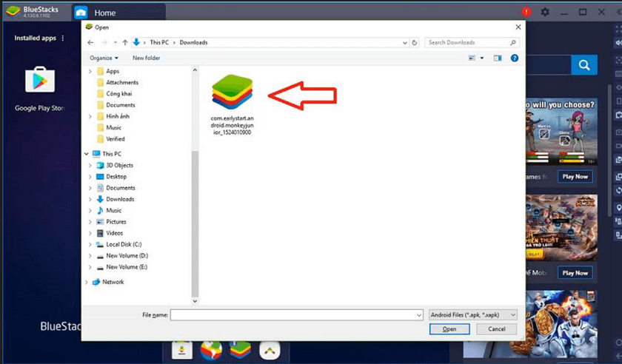Screen dimensions: 622x364
Task: Cancel the Open file dialog
Action: pyautogui.click(x=497, y=329)
